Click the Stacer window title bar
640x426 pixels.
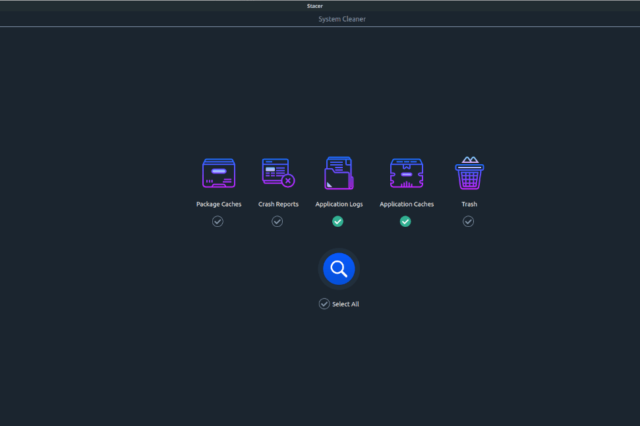point(320,6)
